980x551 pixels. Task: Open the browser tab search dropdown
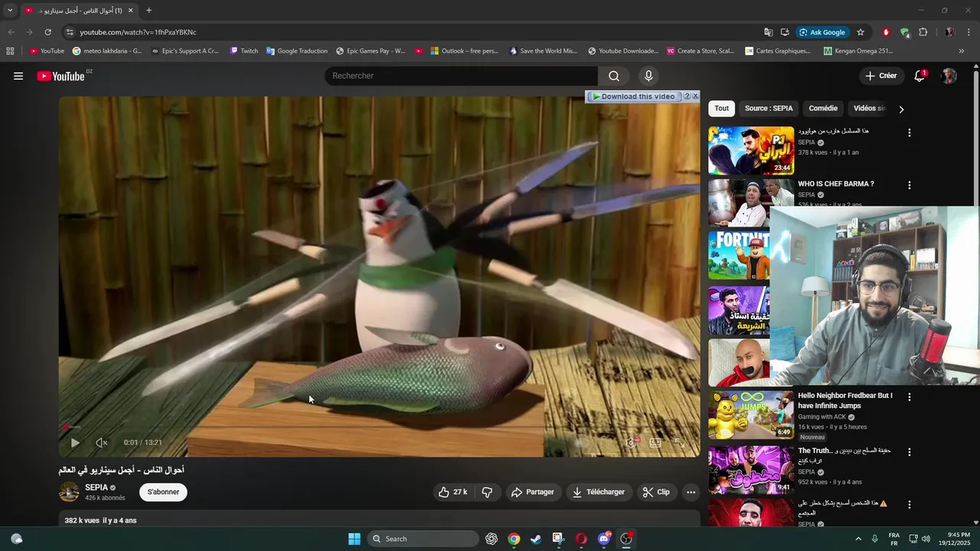[10, 11]
